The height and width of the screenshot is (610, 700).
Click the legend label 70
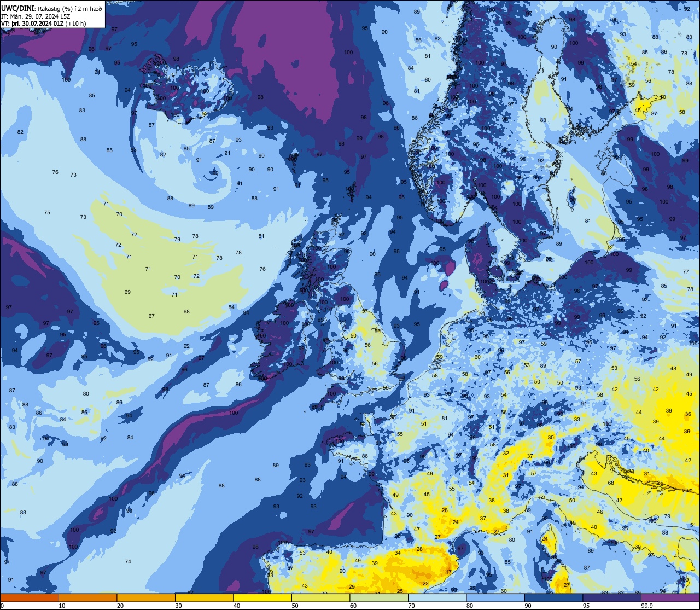[411, 606]
